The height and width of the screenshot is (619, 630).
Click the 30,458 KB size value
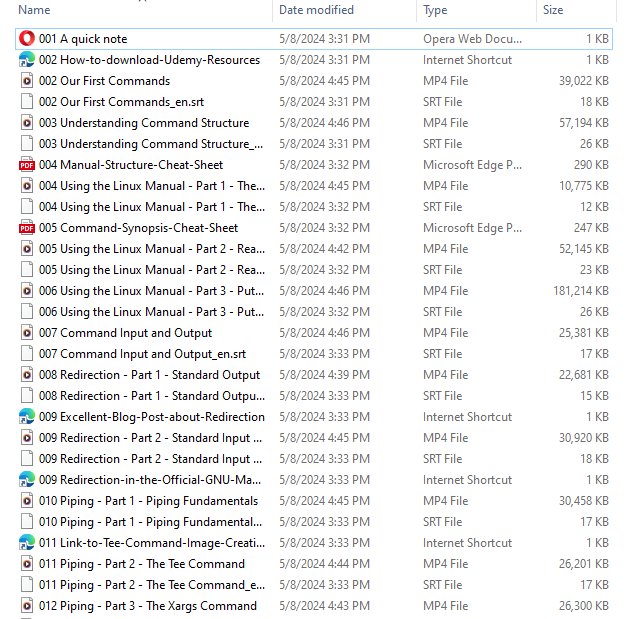click(584, 501)
